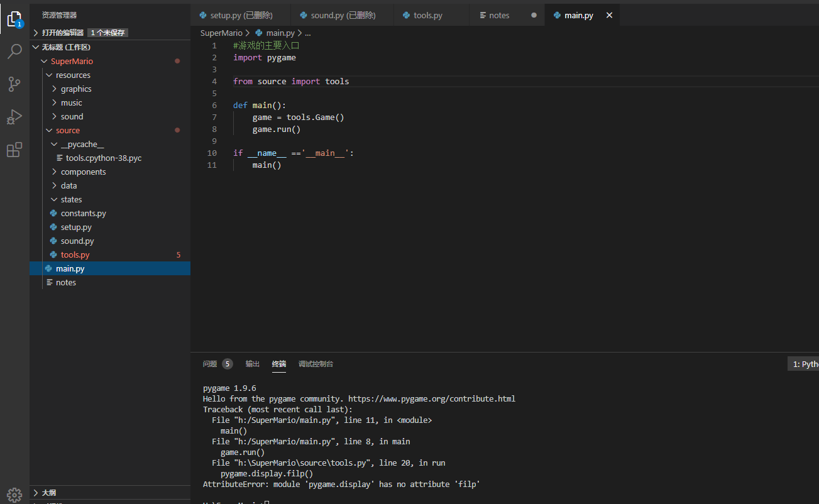
Task: Place cursor on 'import pygame' line
Action: point(265,57)
